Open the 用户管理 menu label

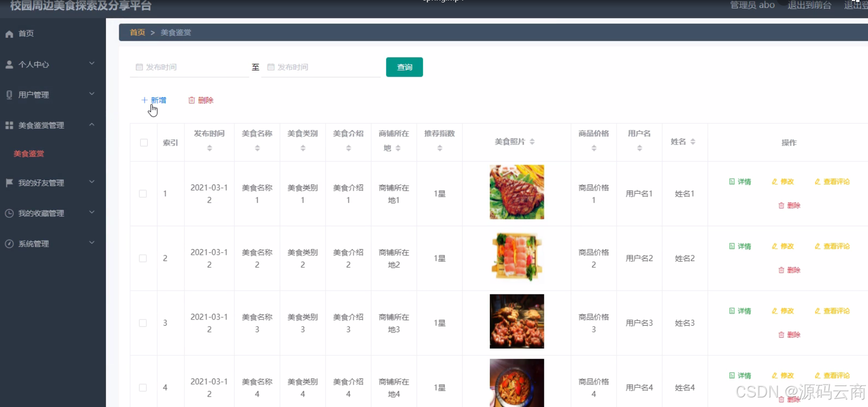click(34, 95)
